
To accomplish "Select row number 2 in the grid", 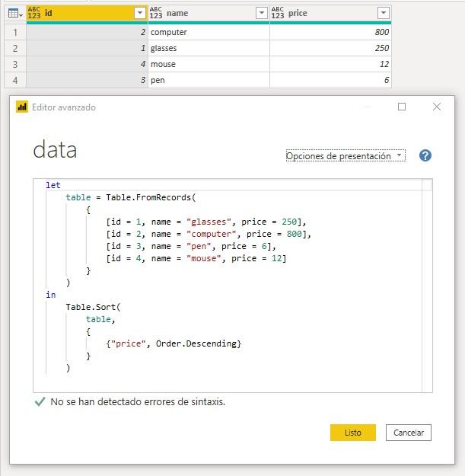I will (15, 48).
